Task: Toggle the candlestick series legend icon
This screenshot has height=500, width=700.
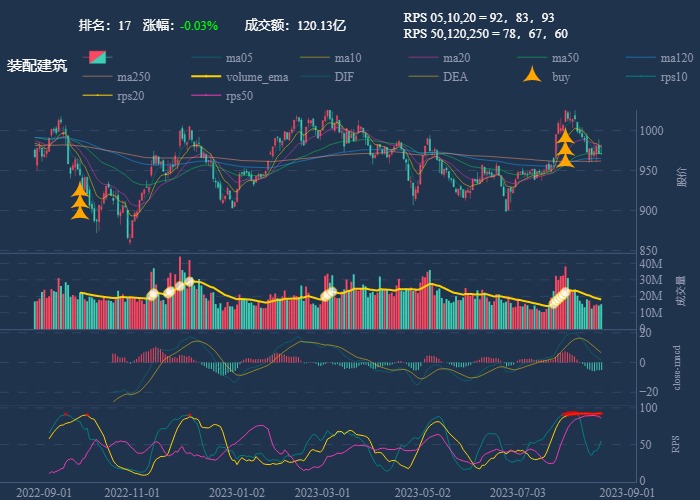Action: tap(98, 57)
